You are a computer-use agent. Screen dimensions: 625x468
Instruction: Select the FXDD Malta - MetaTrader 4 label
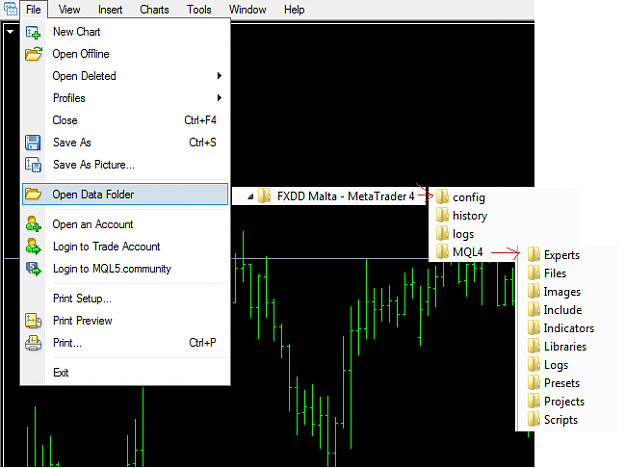tap(346, 196)
